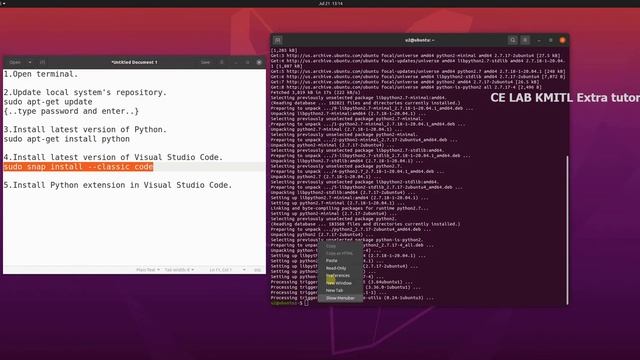
Task: Click '4.Install latest version of Visual Studio Code.' line
Action: [x=113, y=157]
